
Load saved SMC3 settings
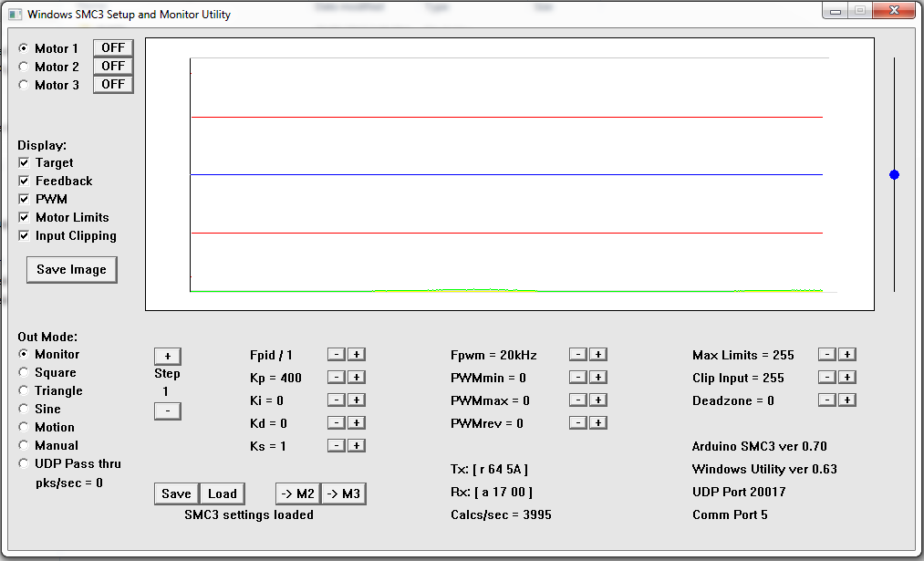(x=222, y=493)
